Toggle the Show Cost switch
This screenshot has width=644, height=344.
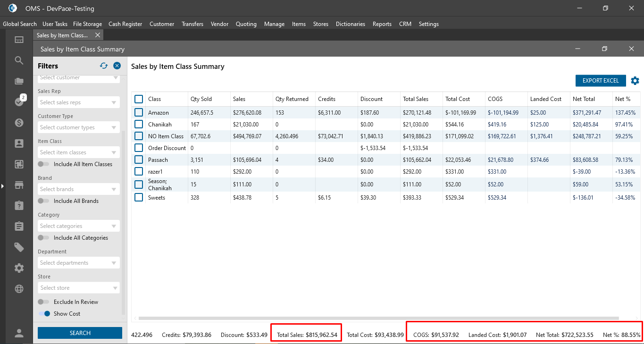(x=44, y=314)
